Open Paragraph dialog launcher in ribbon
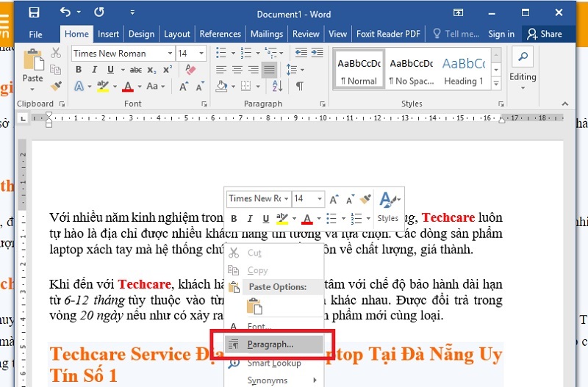Image resolution: width=588 pixels, height=387 pixels. (323, 104)
